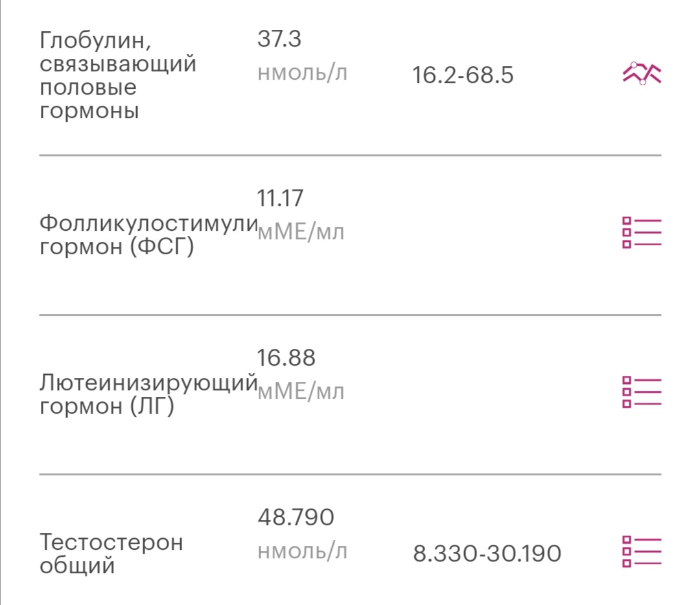
Task: Open reference list icon for Тестостерон общий
Action: pos(641,551)
